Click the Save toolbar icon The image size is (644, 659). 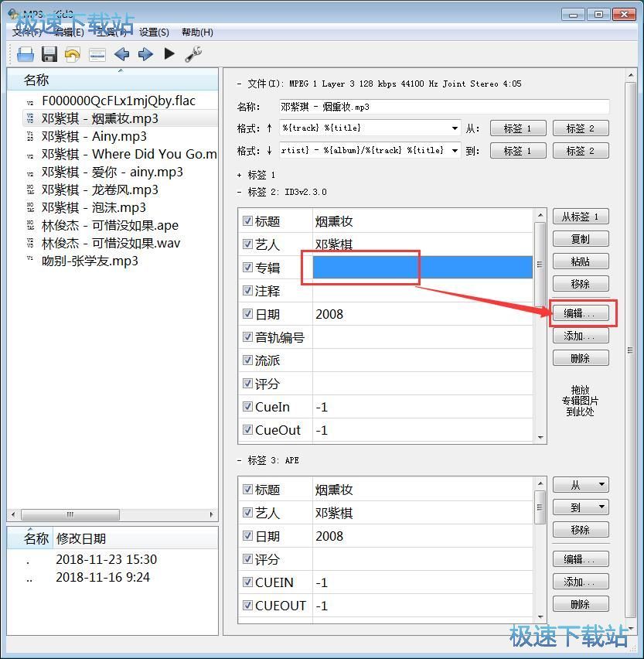[x=48, y=53]
